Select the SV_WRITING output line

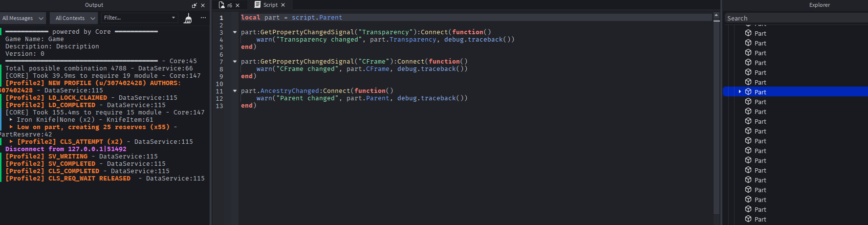click(x=82, y=157)
